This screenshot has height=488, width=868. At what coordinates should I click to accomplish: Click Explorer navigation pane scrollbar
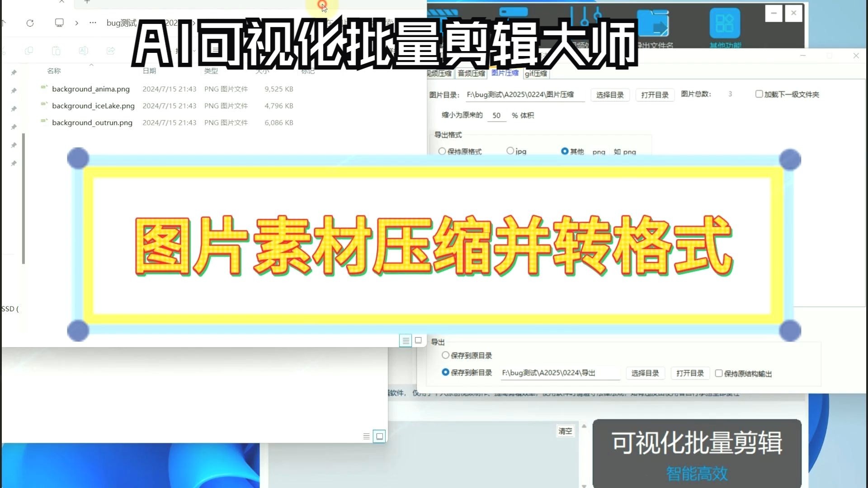[x=24, y=198]
